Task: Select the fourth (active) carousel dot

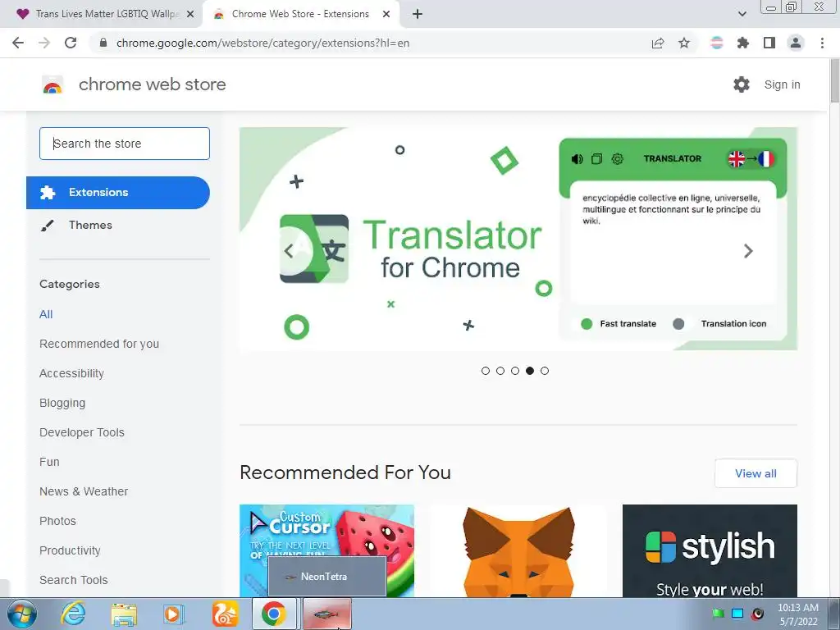Action: (530, 371)
